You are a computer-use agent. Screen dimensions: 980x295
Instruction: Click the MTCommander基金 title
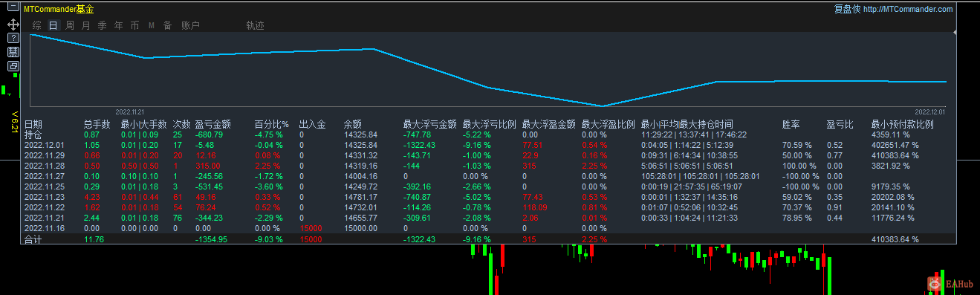[x=59, y=9]
